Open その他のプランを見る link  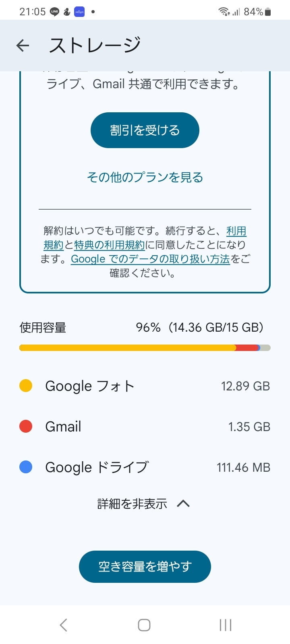click(145, 177)
